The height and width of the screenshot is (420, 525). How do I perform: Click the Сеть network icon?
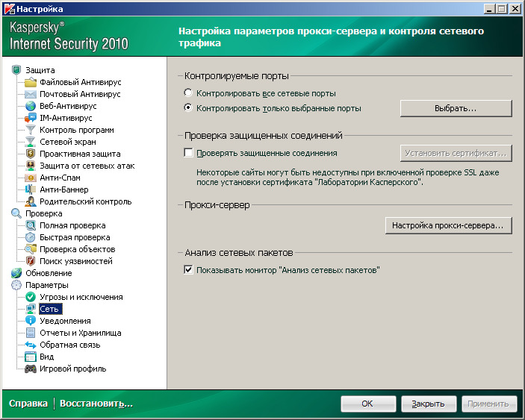[x=31, y=309]
